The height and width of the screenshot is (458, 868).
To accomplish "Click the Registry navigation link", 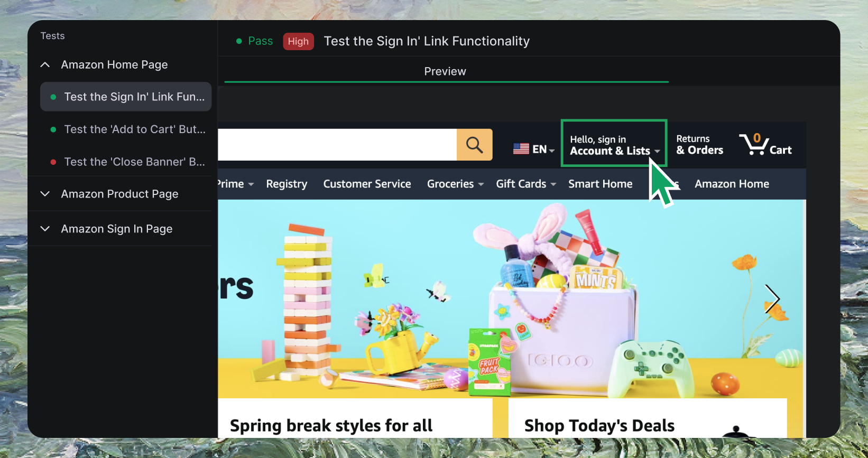I will [x=287, y=184].
